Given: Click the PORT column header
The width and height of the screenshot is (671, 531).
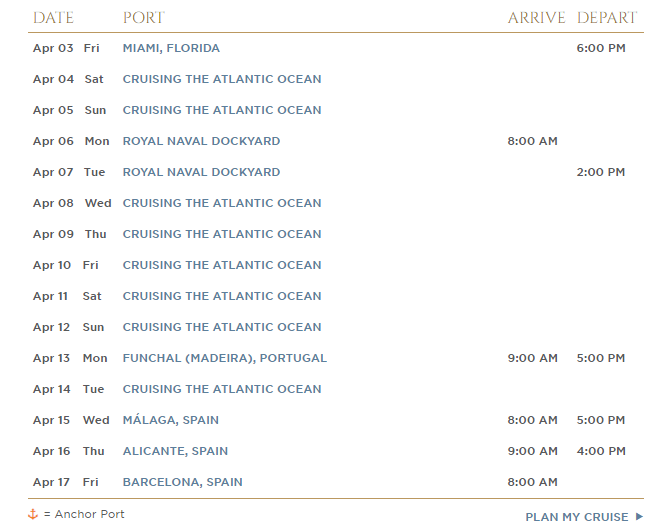Looking at the screenshot, I should [x=144, y=18].
